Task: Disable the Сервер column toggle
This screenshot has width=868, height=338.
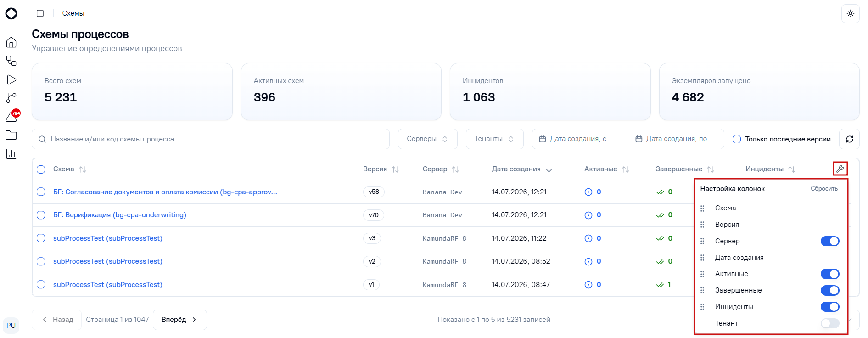Action: 830,241
